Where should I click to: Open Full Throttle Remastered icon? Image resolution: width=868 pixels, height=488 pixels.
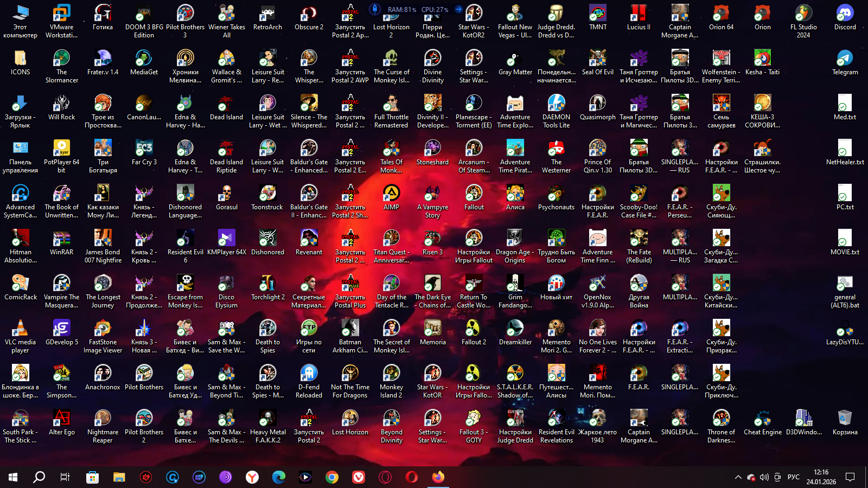coord(391,111)
